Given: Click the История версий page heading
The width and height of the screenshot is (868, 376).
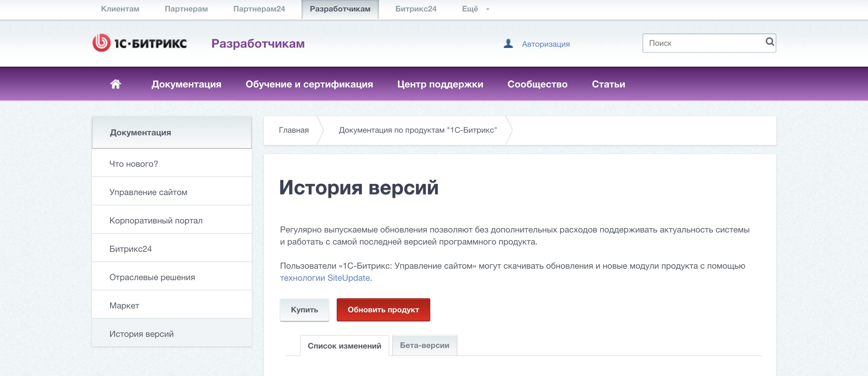Looking at the screenshot, I should [359, 187].
